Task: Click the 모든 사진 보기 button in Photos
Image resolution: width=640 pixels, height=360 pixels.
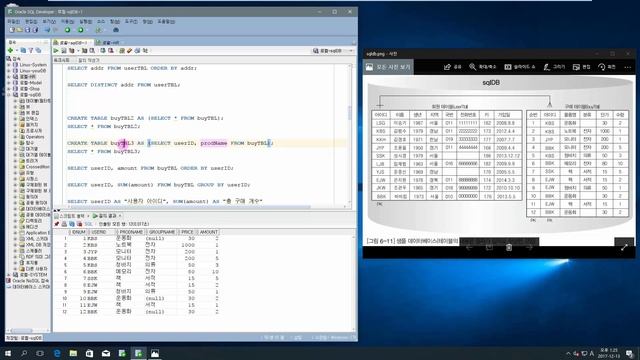Action: coord(388,67)
